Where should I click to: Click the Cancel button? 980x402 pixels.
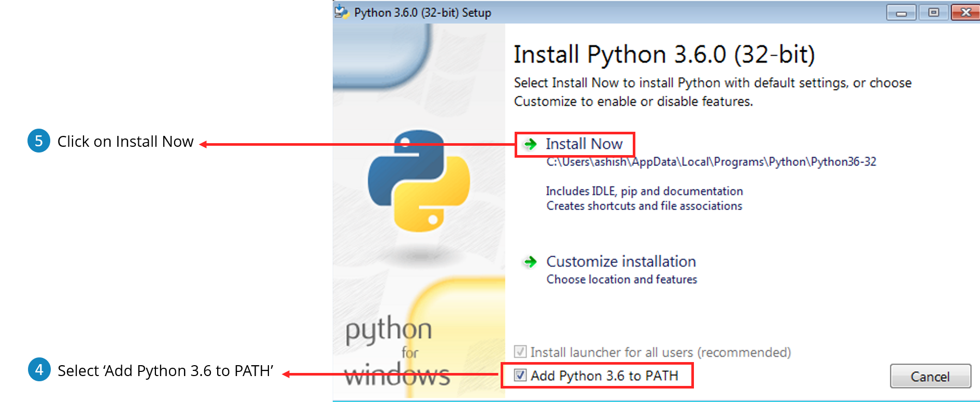[930, 377]
